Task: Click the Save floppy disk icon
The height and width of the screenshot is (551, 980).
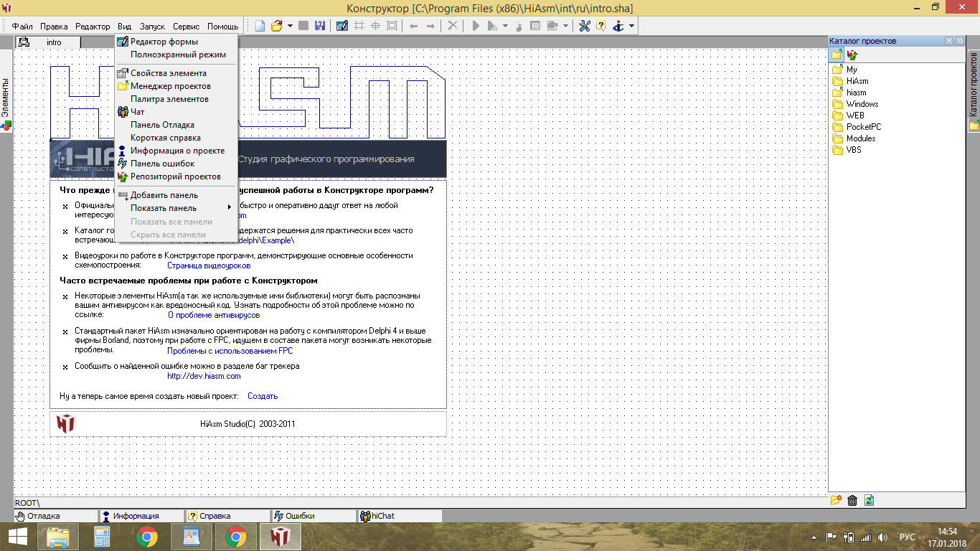Action: [320, 26]
